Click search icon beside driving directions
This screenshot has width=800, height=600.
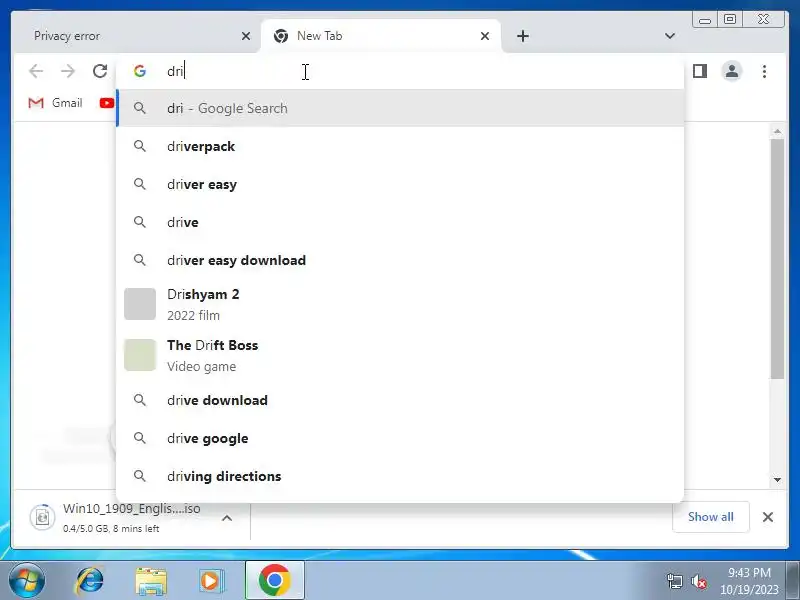pyautogui.click(x=140, y=476)
